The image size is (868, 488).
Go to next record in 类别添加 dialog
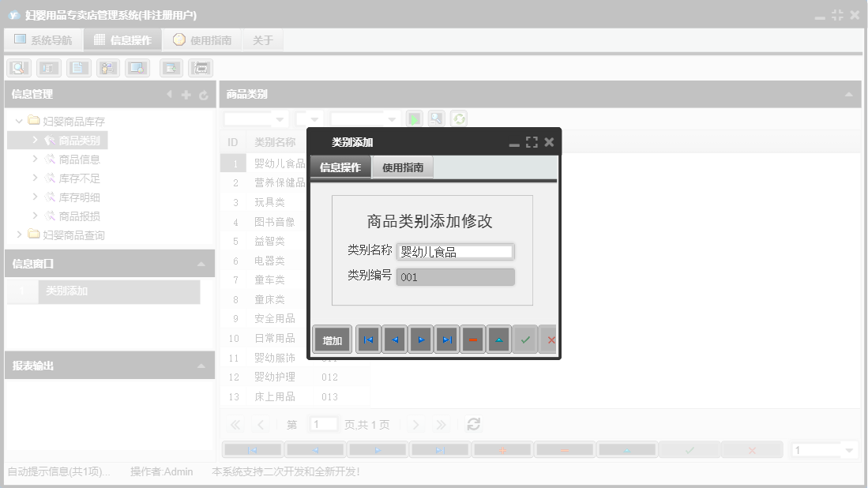pos(420,340)
